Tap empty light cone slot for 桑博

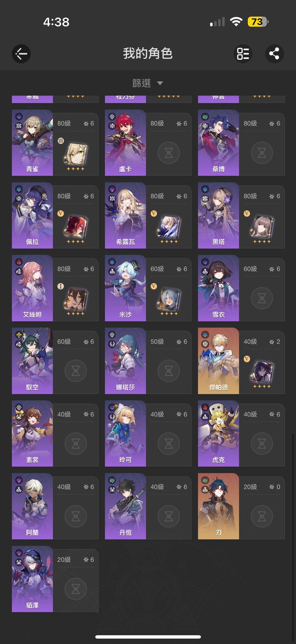262,153
